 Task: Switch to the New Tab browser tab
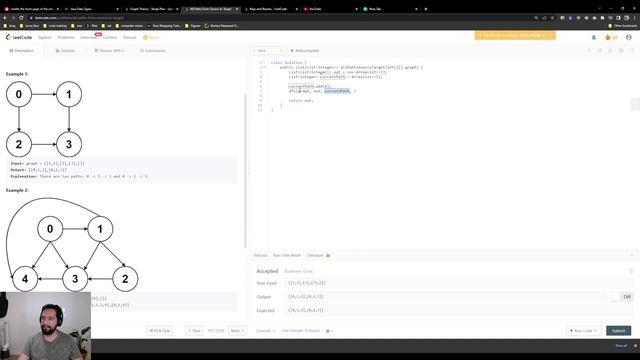coord(390,9)
